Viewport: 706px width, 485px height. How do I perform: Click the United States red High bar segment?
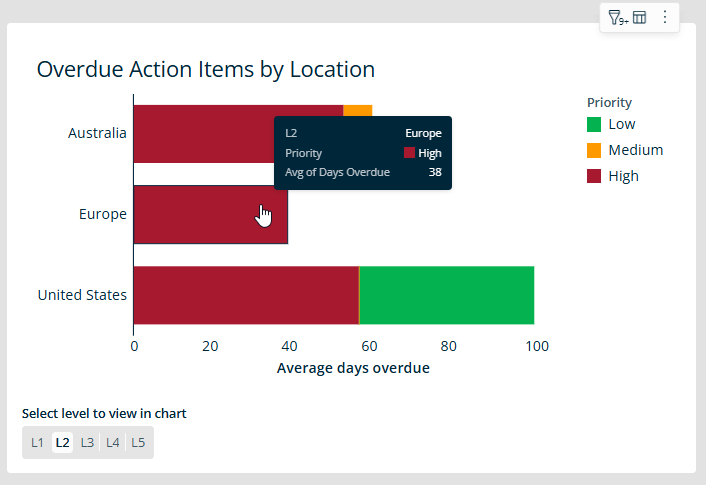coord(245,295)
